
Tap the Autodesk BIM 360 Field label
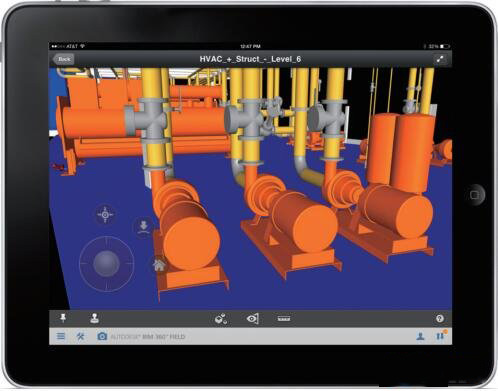click(x=148, y=337)
